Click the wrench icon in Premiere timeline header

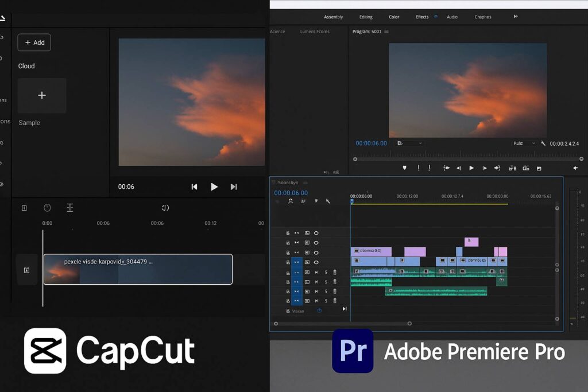(x=328, y=201)
